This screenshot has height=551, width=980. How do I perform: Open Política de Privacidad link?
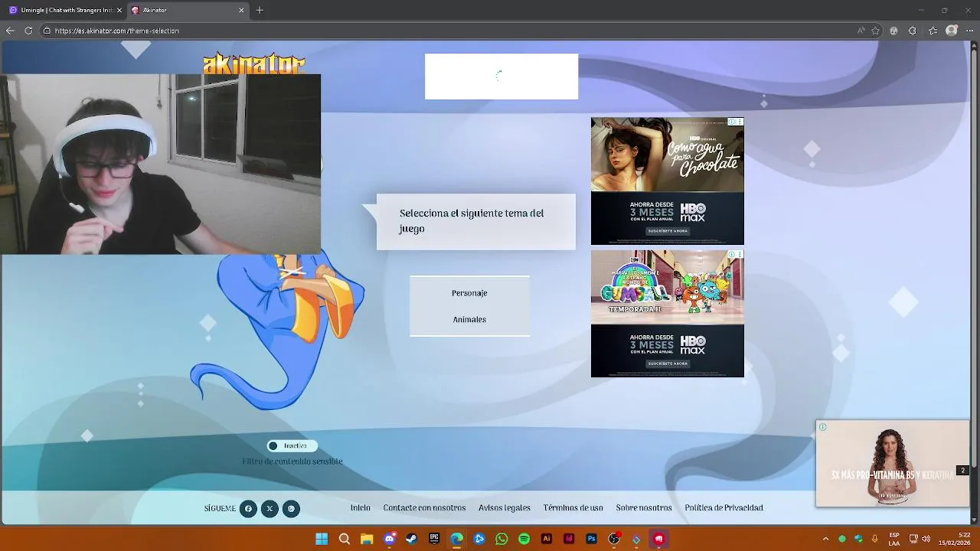tap(724, 508)
